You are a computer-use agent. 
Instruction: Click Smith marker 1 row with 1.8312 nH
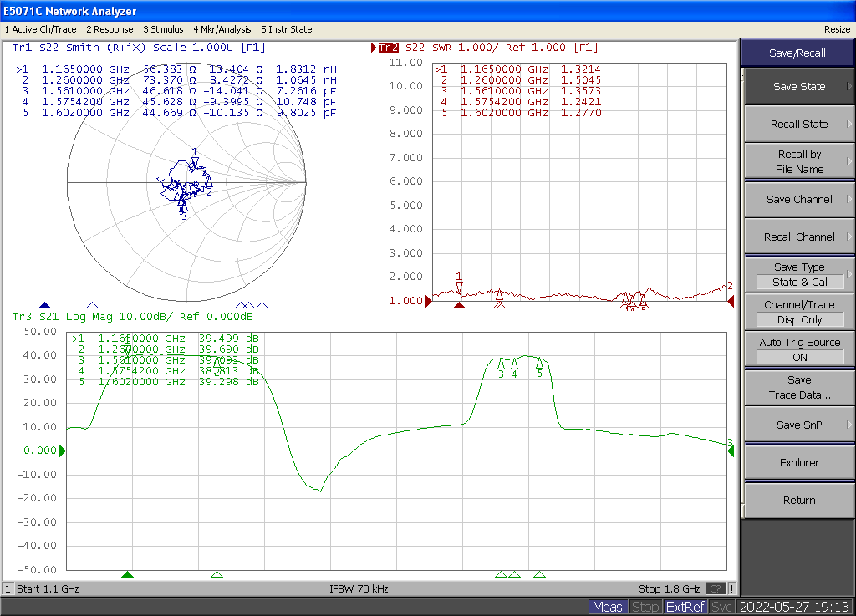click(176, 69)
